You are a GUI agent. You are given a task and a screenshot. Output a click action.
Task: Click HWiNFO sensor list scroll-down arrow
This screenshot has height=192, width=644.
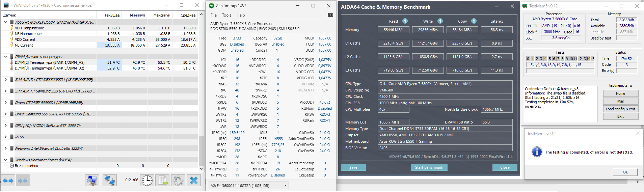[x=201, y=169]
